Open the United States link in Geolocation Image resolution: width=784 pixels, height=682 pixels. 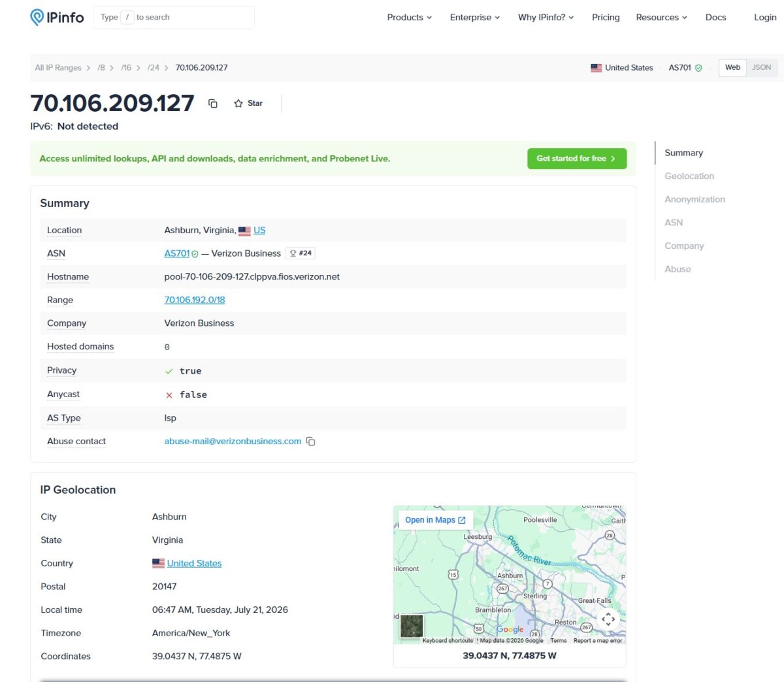(x=194, y=564)
